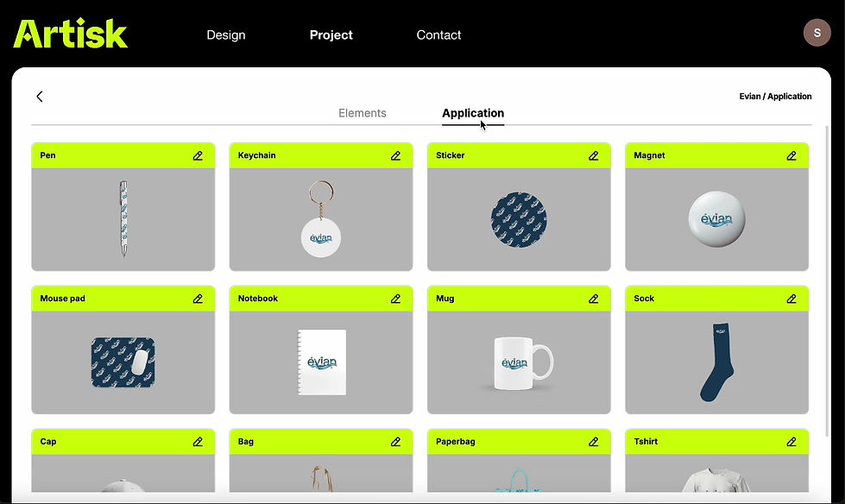This screenshot has width=845, height=504.
Task: Click the Bag card title
Action: pos(245,442)
